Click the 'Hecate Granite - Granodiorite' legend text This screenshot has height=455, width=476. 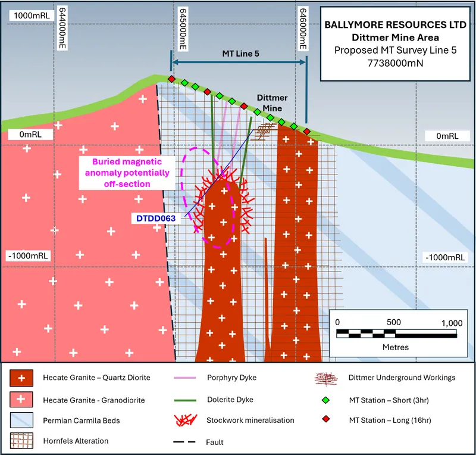pyautogui.click(x=94, y=400)
